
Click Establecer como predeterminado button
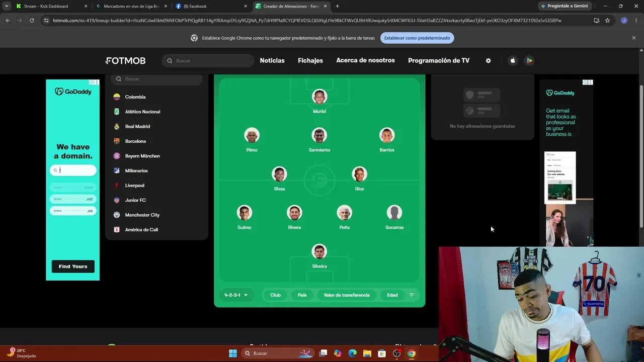click(417, 38)
